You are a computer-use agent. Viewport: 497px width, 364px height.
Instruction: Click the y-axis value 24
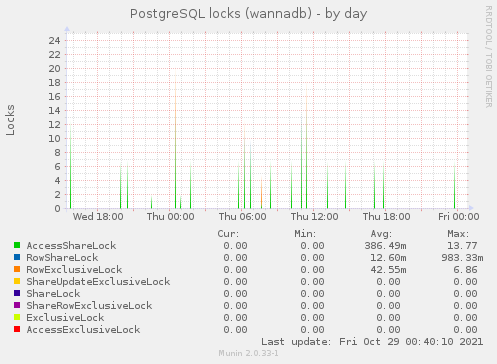[x=54, y=41]
